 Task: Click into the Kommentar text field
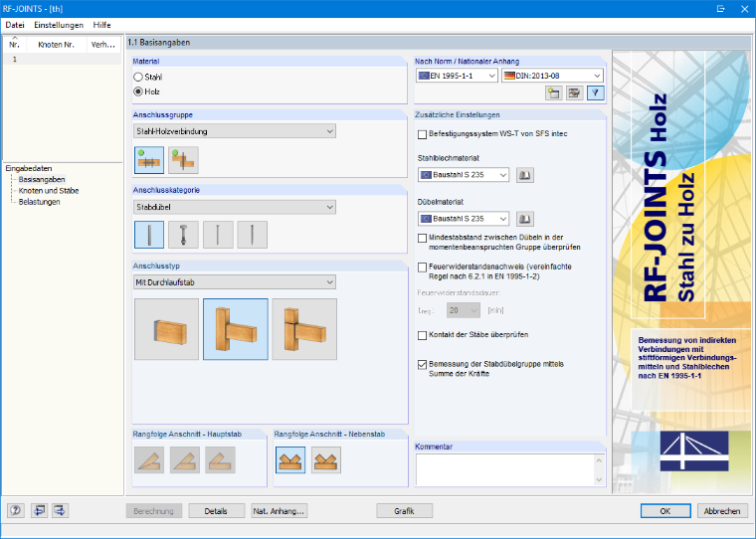coord(504,470)
